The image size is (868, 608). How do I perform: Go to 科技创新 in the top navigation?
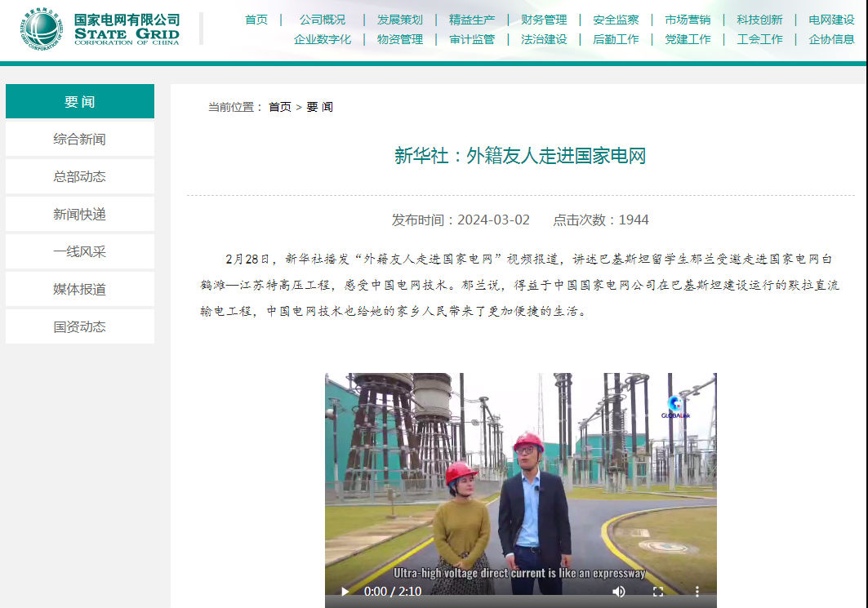tap(759, 20)
